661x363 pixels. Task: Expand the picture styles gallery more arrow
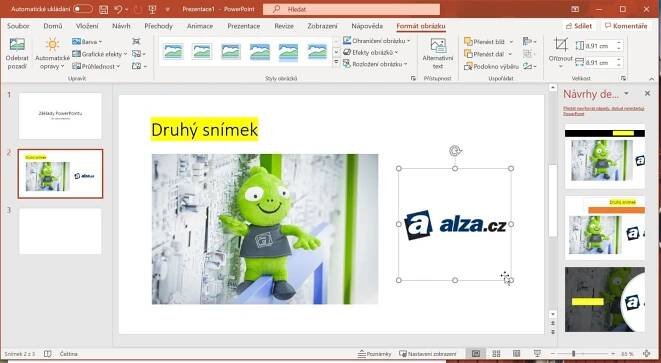[336, 62]
